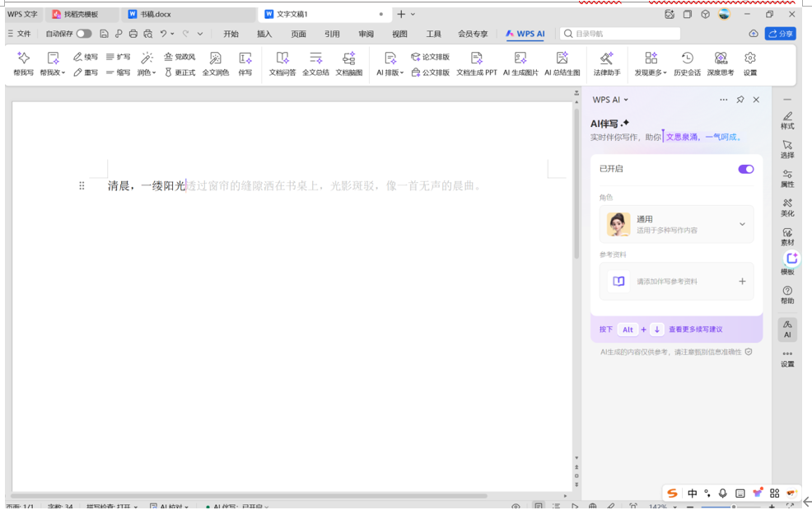Click the 目录导航 search field
The image size is (812, 510).
click(620, 34)
